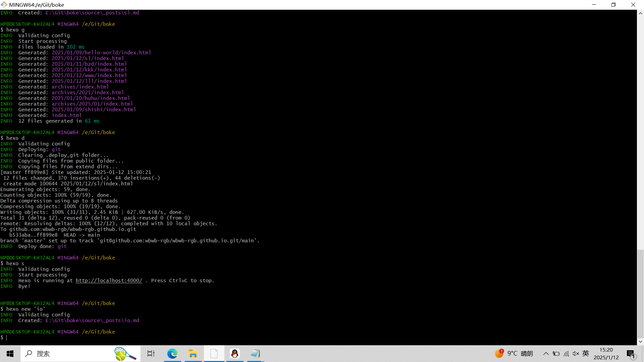
Task: Open the Windows Start menu
Action: point(10,354)
